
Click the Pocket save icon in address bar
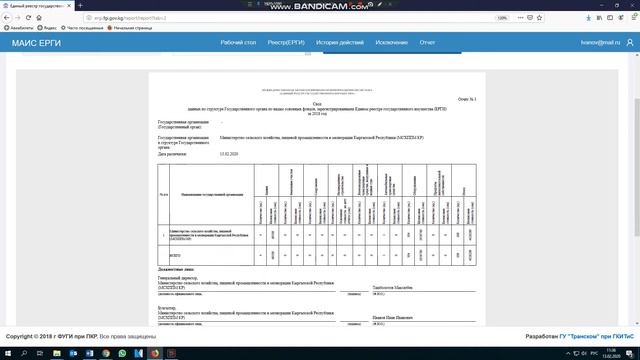[x=530, y=18]
